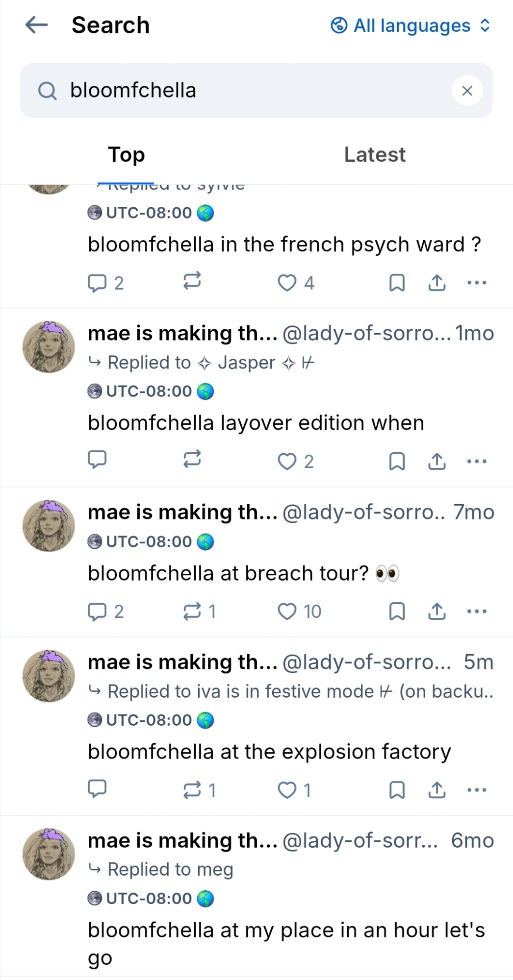This screenshot has height=980, width=513.
Task: Open the 'Replied to meg' link
Action: coord(170,870)
